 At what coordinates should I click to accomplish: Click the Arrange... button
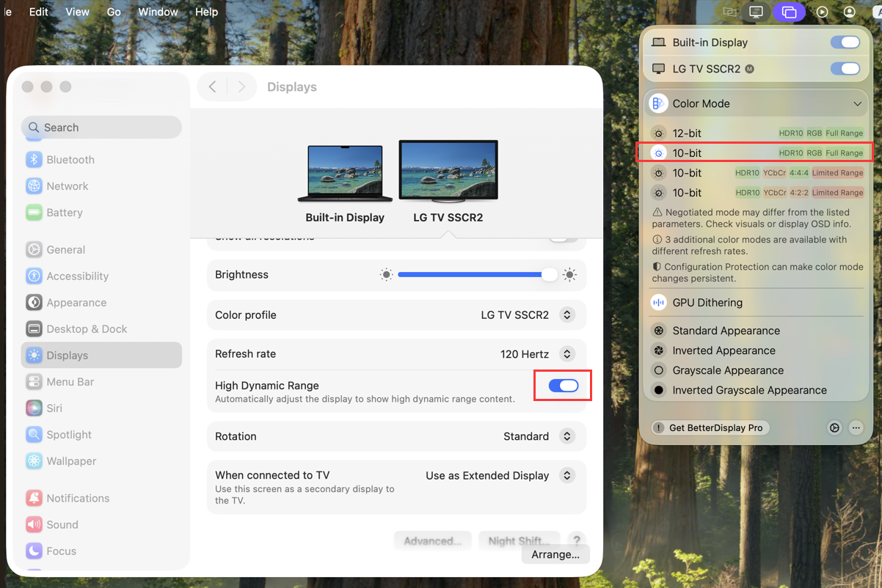pos(555,554)
